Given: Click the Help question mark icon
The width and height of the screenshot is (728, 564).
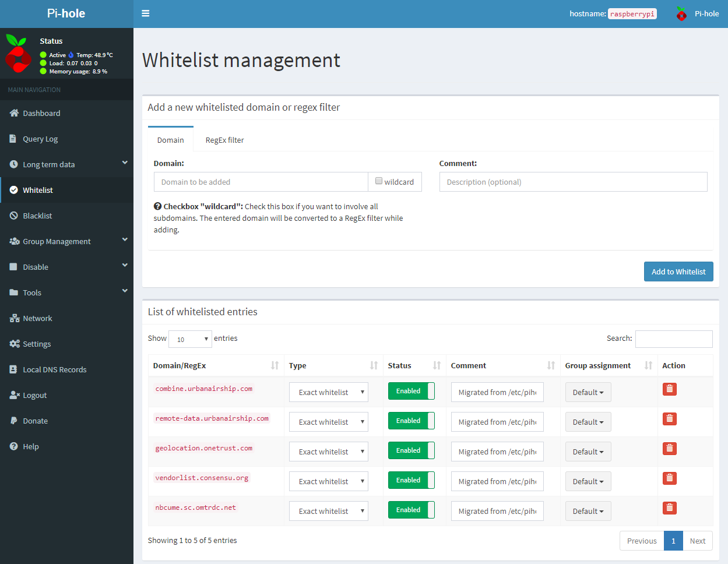Looking at the screenshot, I should tap(14, 446).
